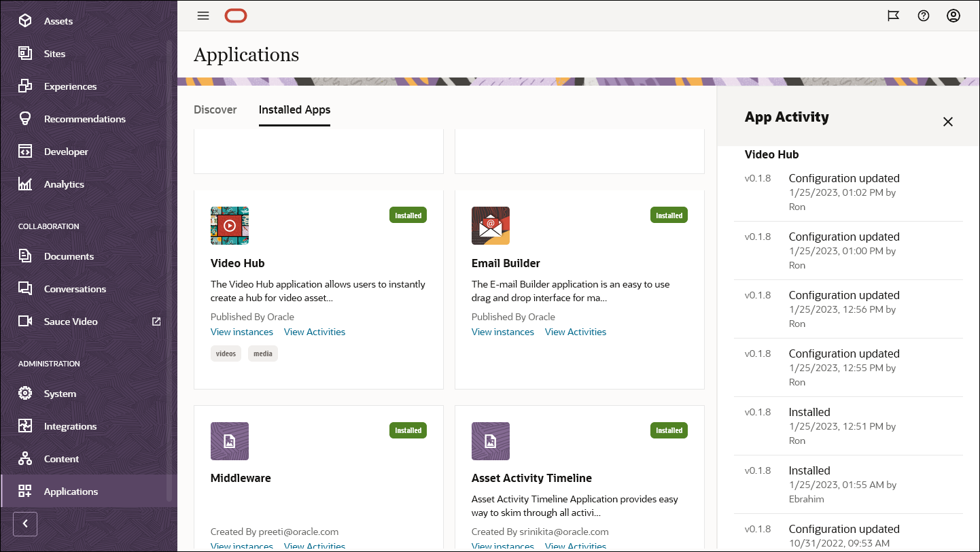Screen dimensions: 980x552
Task: Collapse the left sidebar with the arrow
Action: pyautogui.click(x=25, y=523)
